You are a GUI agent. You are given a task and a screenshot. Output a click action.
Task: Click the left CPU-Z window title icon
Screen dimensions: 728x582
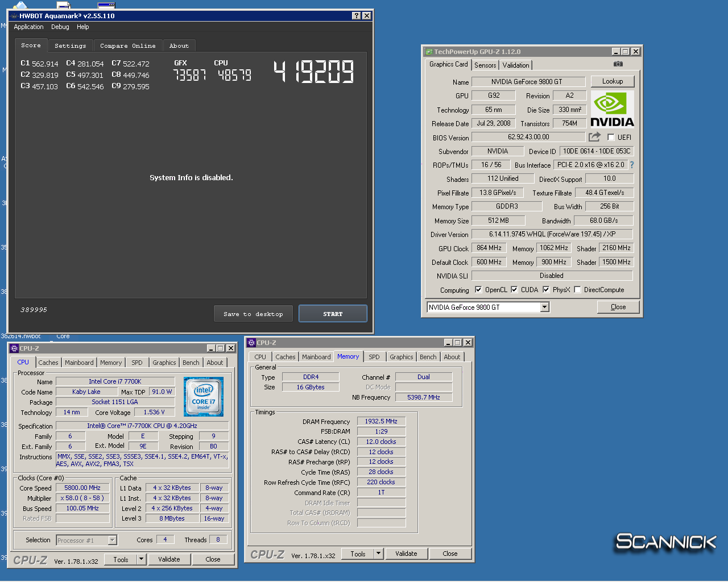point(14,348)
